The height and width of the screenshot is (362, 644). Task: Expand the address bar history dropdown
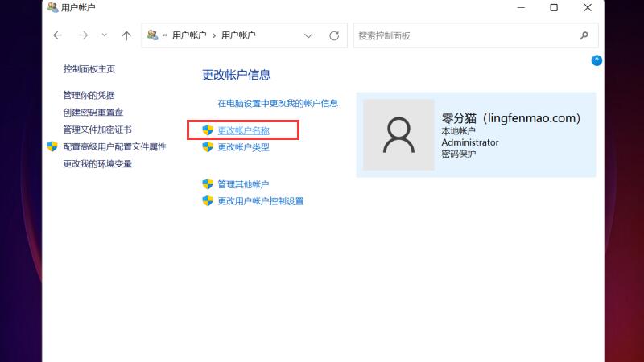(308, 35)
